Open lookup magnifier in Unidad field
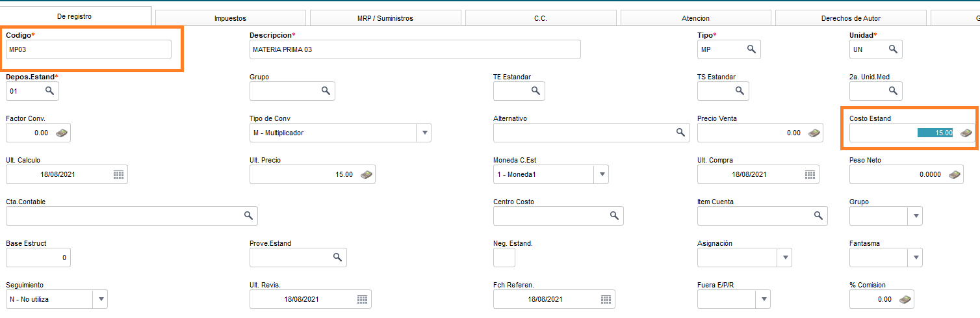This screenshot has width=980, height=318. click(x=893, y=49)
